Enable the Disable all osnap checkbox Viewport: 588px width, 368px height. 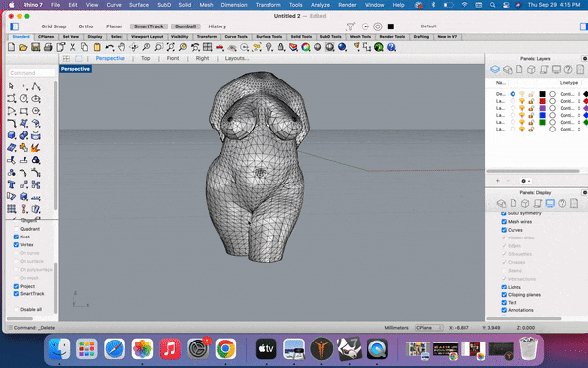point(16,309)
